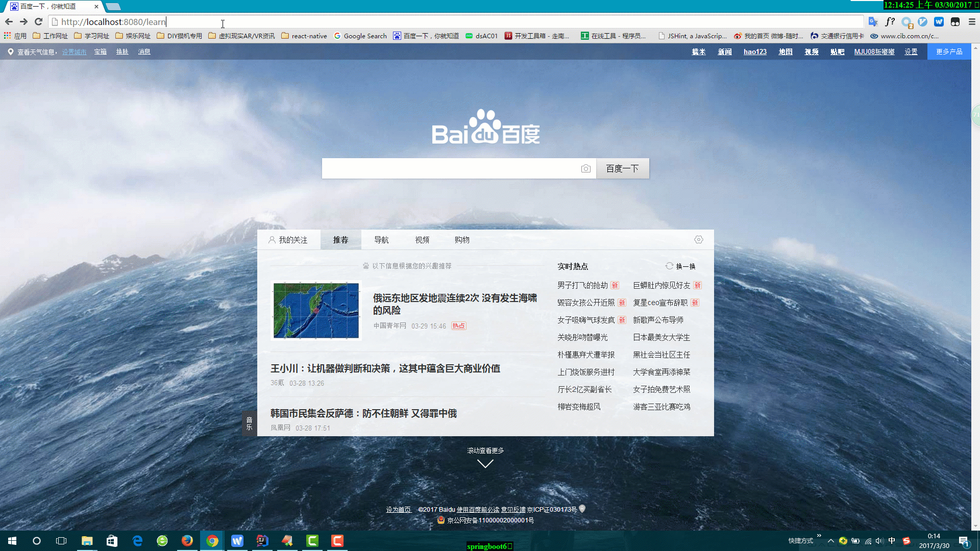
Task: Click the Google Translate extension icon
Action: [873, 21]
